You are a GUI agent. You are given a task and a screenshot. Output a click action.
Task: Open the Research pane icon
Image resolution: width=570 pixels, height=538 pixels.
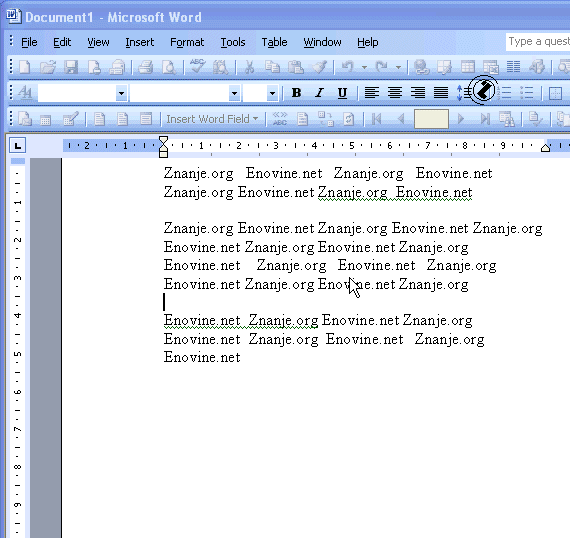coord(220,67)
